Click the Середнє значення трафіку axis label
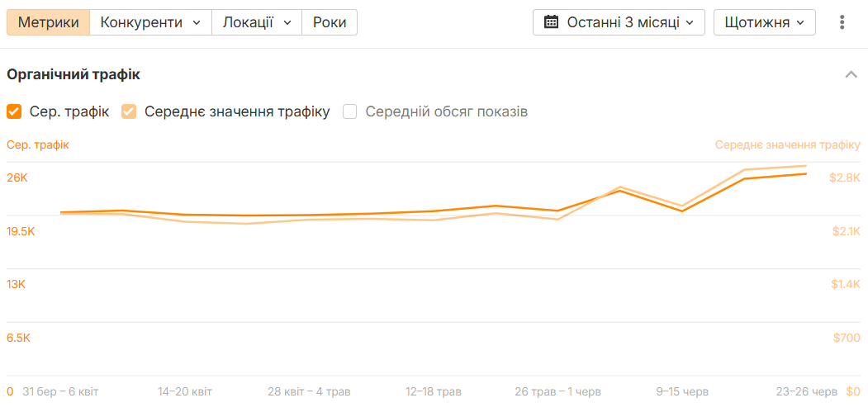Image resolution: width=868 pixels, height=412 pixels. [788, 145]
